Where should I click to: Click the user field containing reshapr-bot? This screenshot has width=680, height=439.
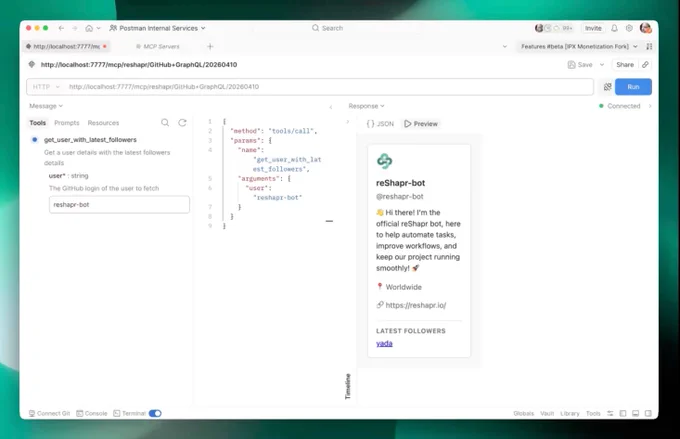pyautogui.click(x=119, y=204)
